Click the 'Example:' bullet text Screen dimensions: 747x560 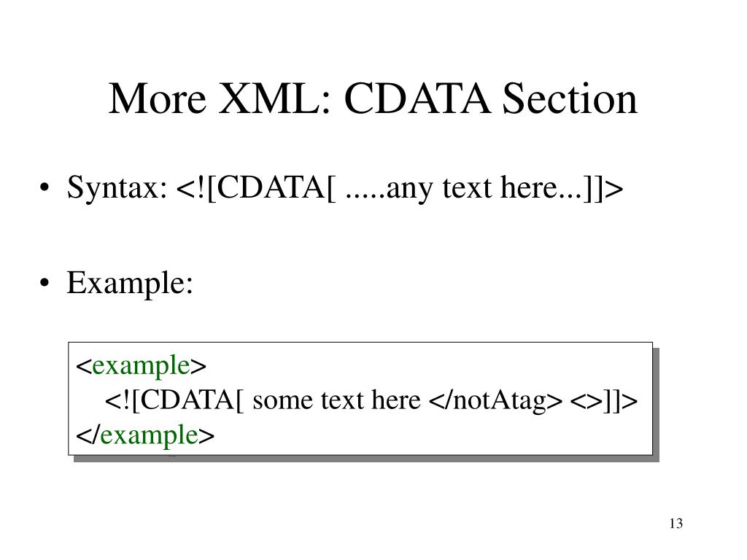click(x=130, y=283)
